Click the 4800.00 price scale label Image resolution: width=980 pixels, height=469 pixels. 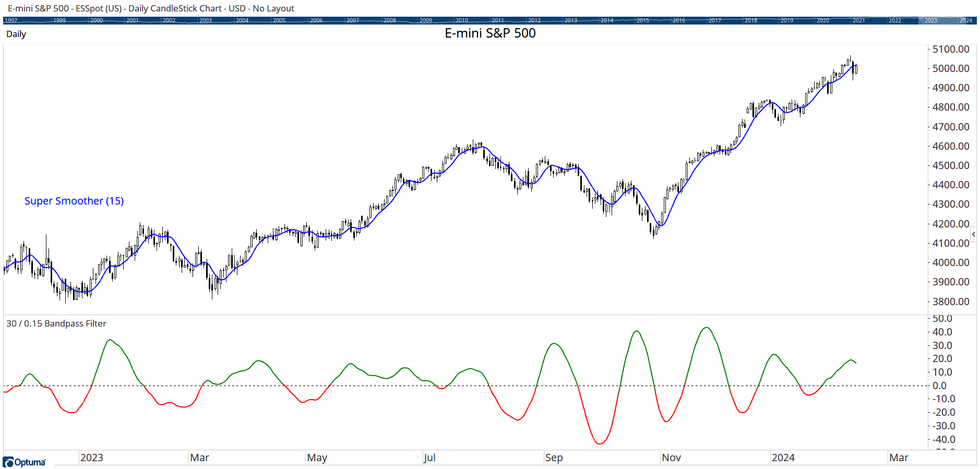pos(951,107)
